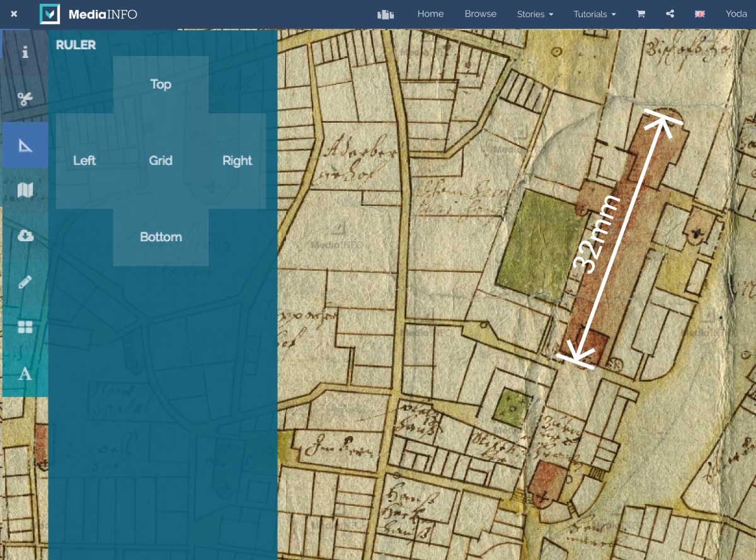Open the library books icon
756x560 pixels.
pos(385,14)
